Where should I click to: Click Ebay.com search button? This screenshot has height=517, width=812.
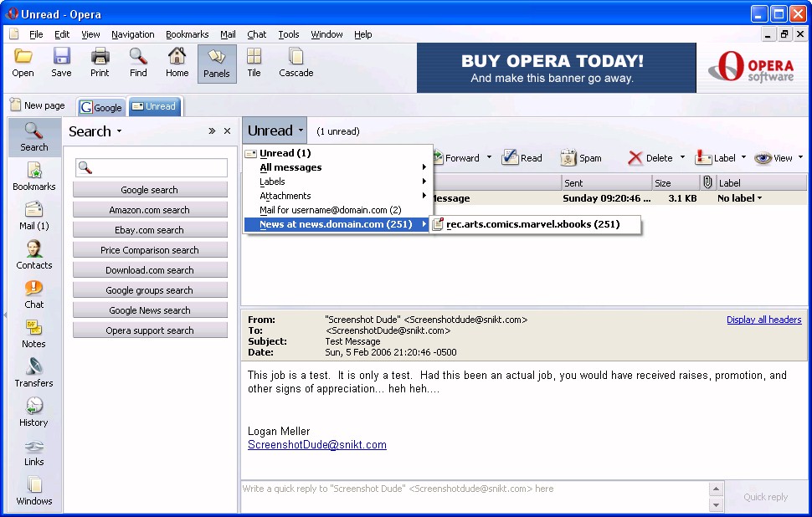pos(150,230)
